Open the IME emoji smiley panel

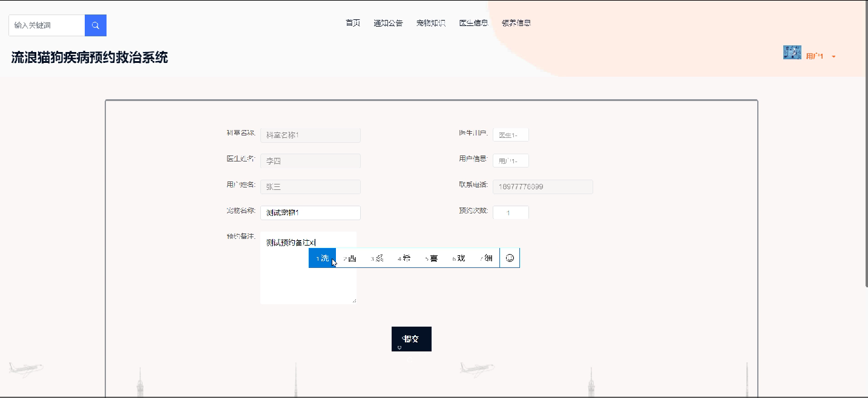pyautogui.click(x=510, y=258)
